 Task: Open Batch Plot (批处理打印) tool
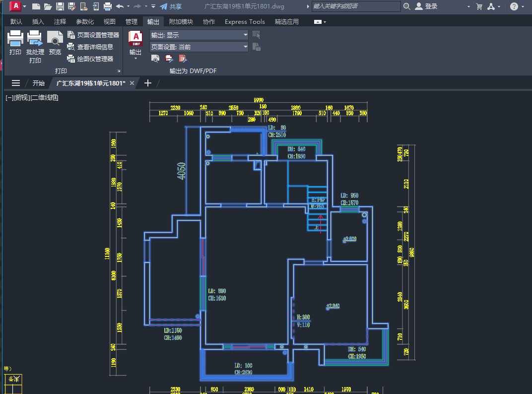coord(35,38)
